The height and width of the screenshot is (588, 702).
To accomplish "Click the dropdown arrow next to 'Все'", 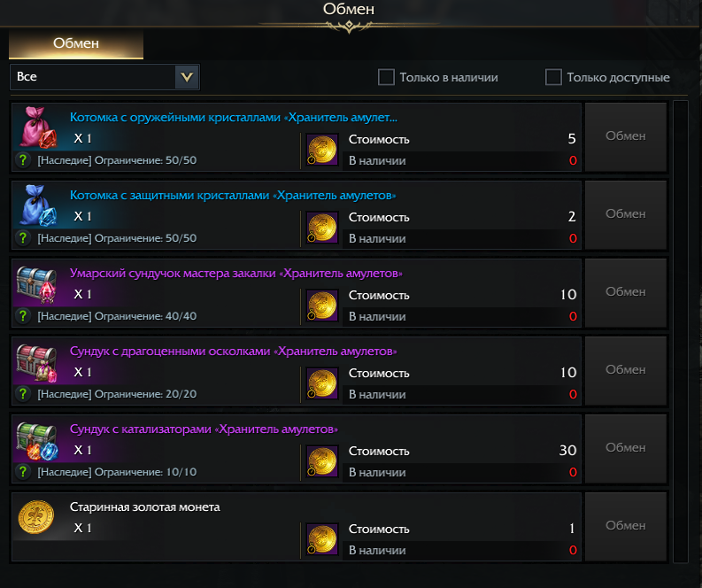I will click(187, 77).
